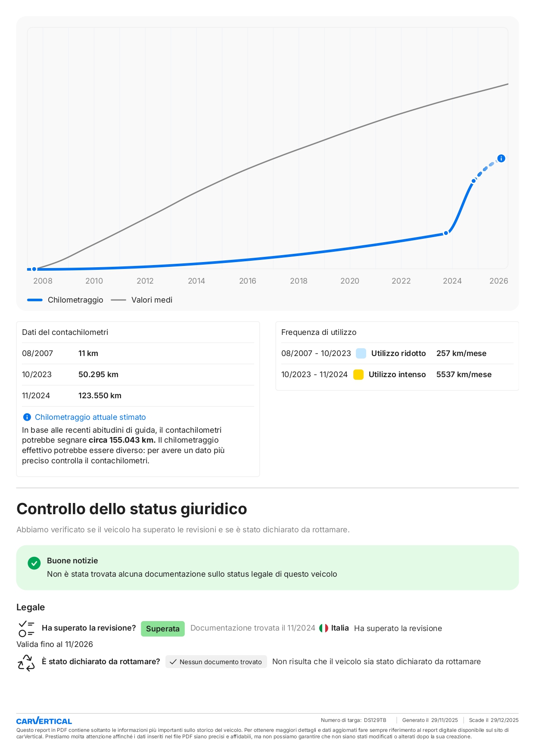Viewport: 535px width, 756px height.
Task: Toggle the Chilometraggio legend entry
Action: pos(65,300)
